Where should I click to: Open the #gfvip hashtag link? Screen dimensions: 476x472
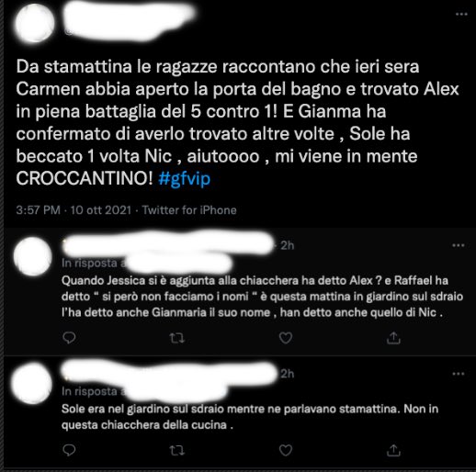(x=185, y=178)
